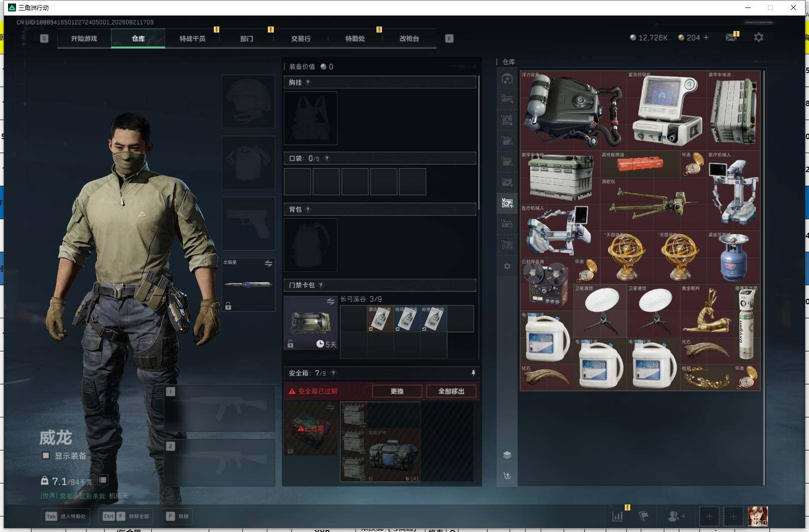Viewport: 809px width, 532px height.
Task: Click the warehouse auto-sort icon
Action: click(507, 476)
